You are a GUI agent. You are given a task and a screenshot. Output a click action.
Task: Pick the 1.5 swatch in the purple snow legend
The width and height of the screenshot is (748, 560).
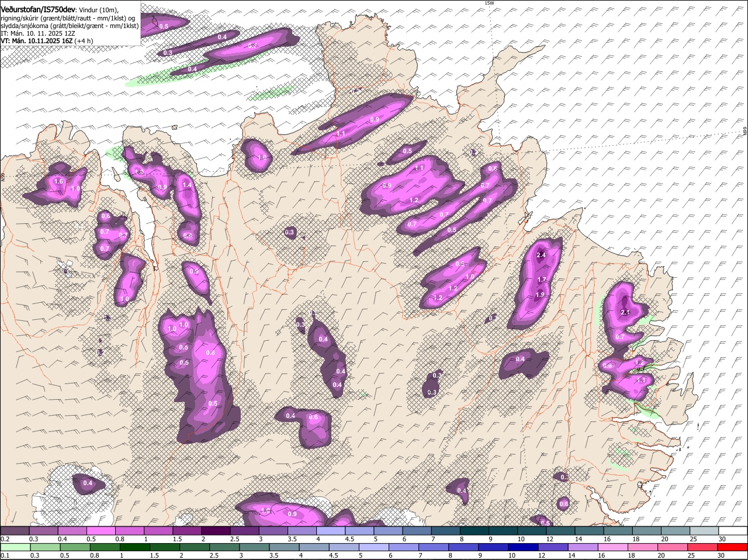187,531
